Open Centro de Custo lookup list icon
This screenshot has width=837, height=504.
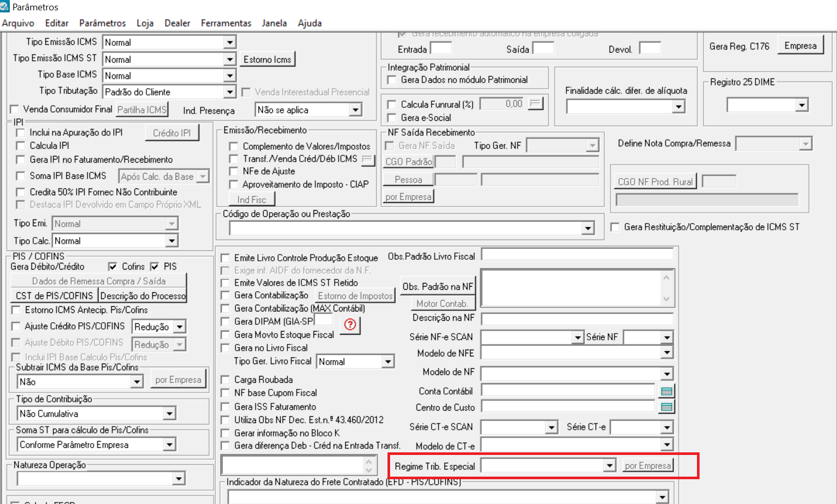[667, 407]
